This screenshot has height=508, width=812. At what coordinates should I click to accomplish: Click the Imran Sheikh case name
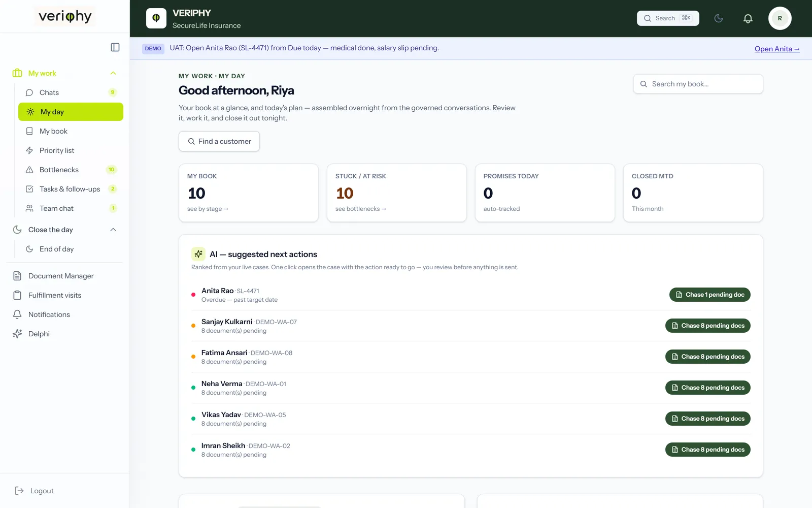(x=223, y=446)
